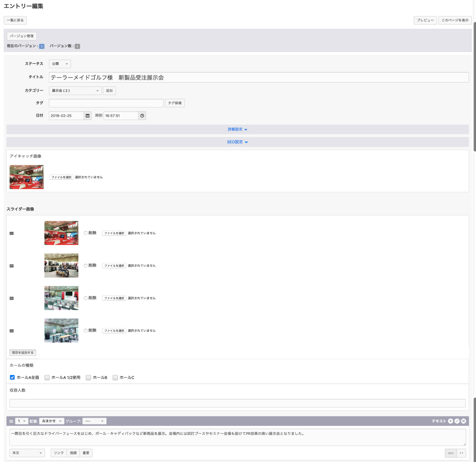Open the ステータス dropdown showing 公開
The height and width of the screenshot is (462, 476).
(60, 64)
